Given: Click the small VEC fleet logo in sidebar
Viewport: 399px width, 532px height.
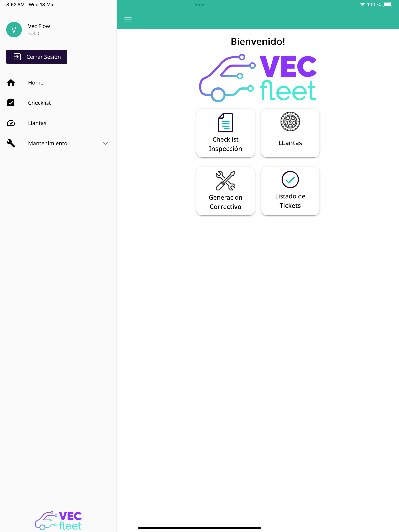Looking at the screenshot, I should pos(58,521).
